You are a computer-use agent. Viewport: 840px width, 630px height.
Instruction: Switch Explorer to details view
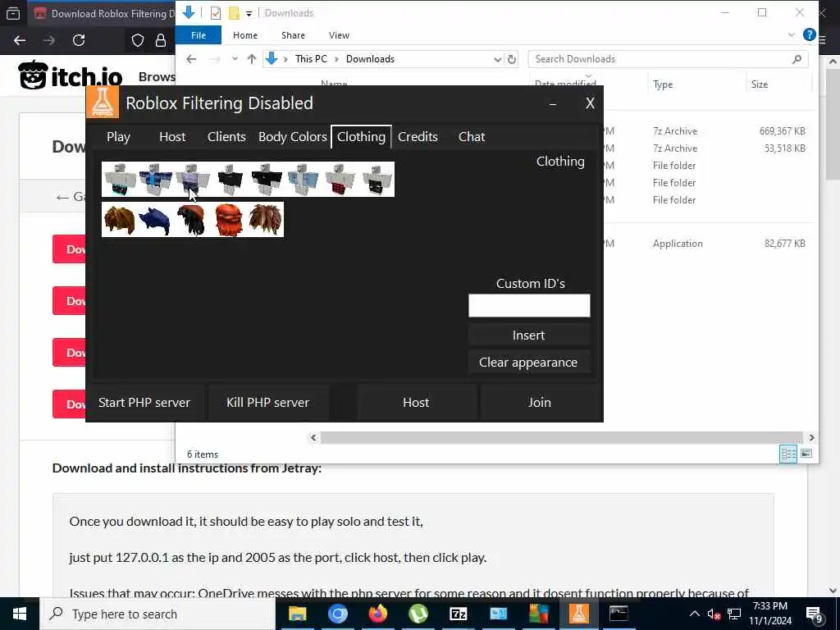point(788,454)
